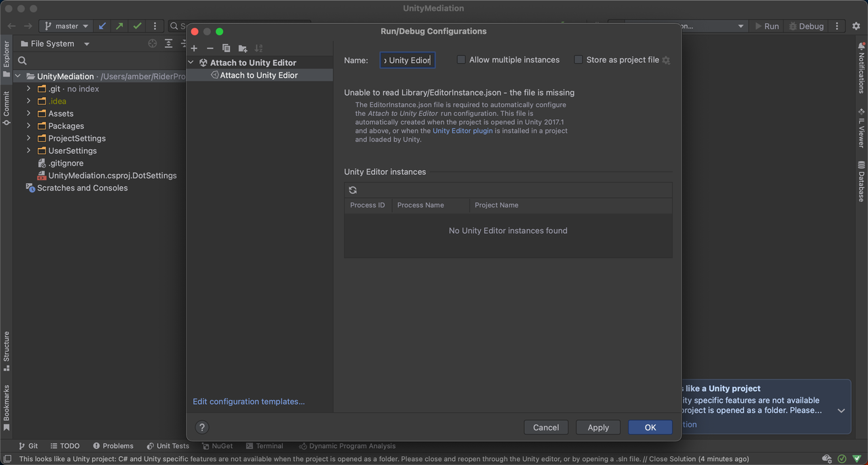Screen dimensions: 868x465
Task: Open the Terminal tab
Action: tap(264, 446)
